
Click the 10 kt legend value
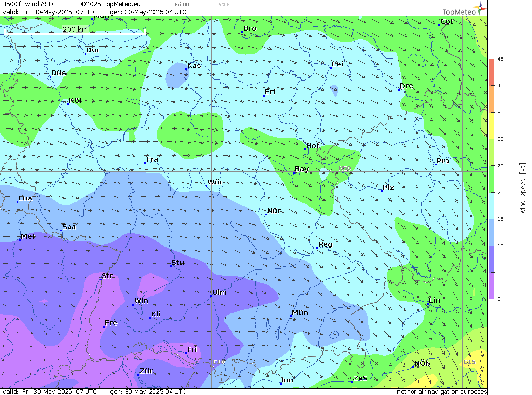coord(500,246)
